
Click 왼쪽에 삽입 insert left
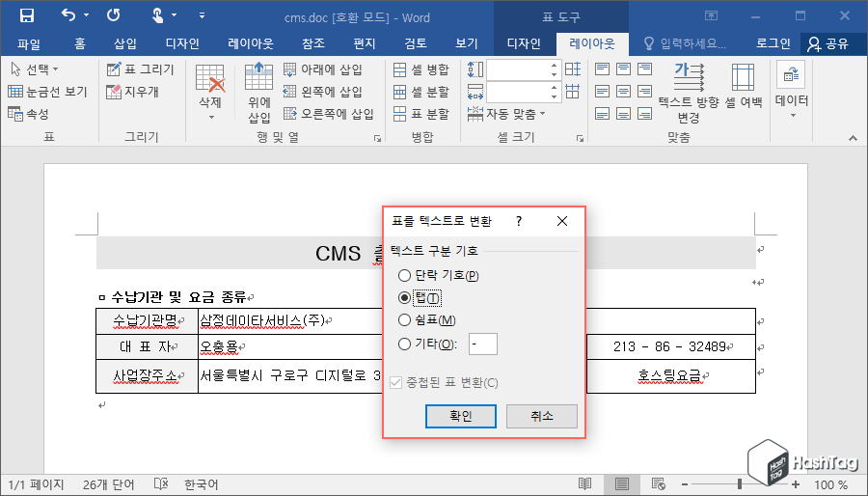pos(323,92)
